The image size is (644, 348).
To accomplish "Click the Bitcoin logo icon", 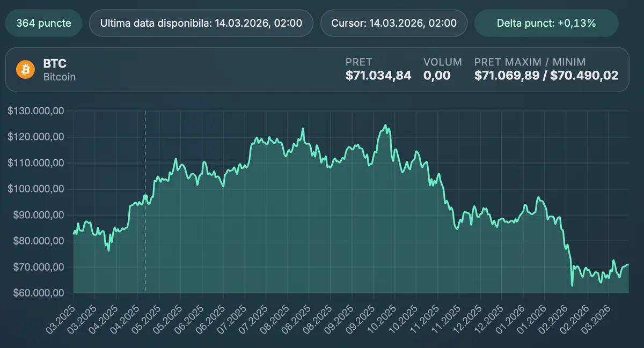I will pos(25,69).
